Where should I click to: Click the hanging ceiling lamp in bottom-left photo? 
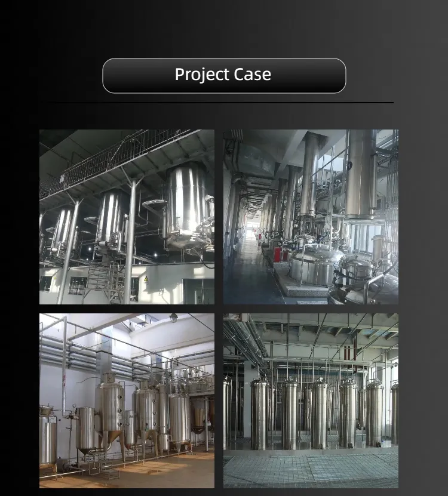pos(173,318)
